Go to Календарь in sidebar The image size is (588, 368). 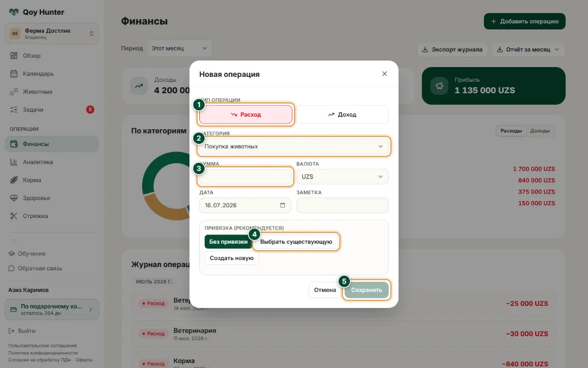(x=52, y=74)
